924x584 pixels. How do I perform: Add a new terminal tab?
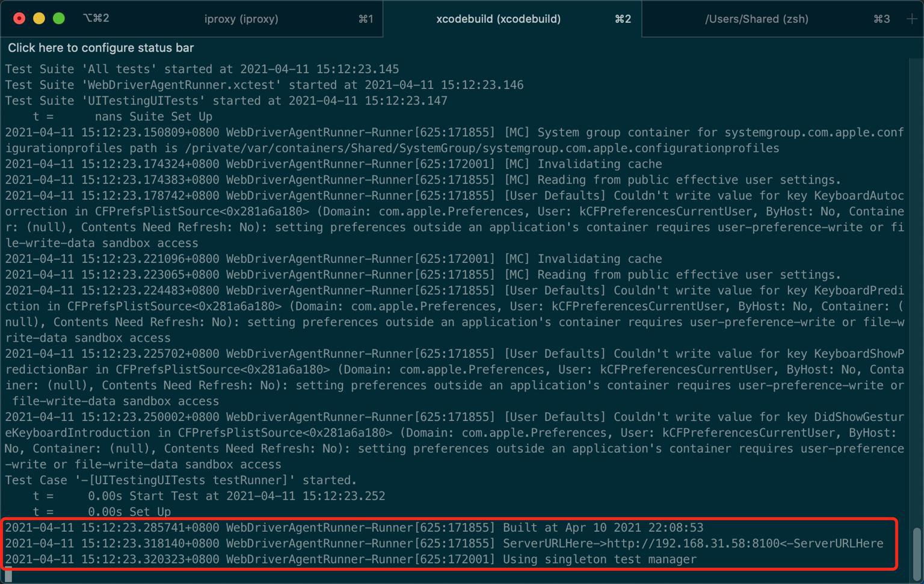(911, 19)
